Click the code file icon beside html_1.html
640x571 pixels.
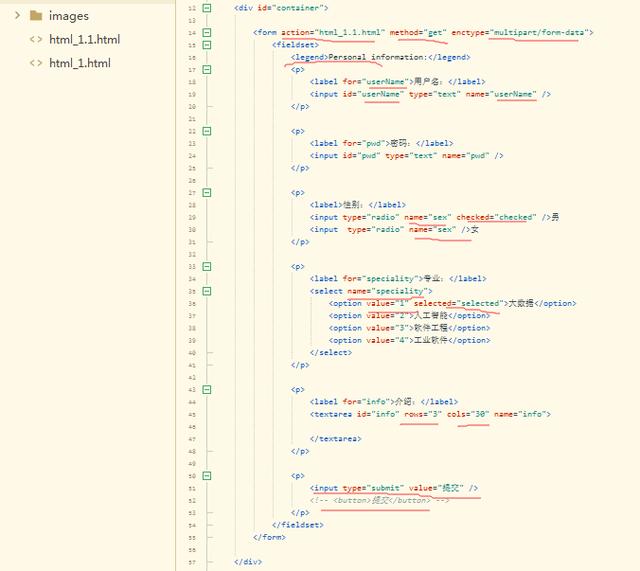36,63
